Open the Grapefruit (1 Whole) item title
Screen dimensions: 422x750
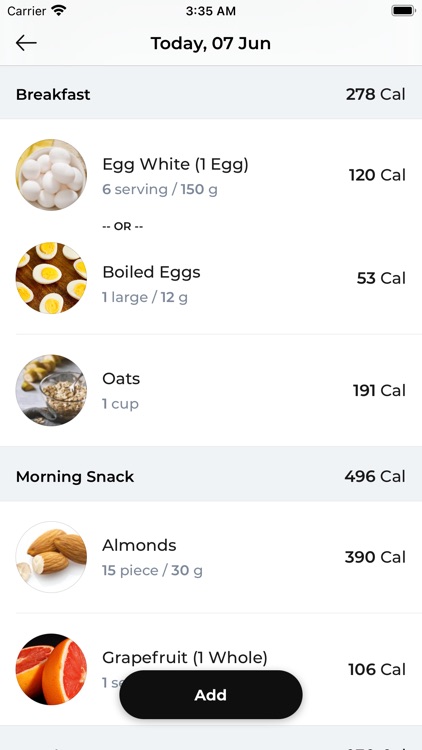pos(185,657)
